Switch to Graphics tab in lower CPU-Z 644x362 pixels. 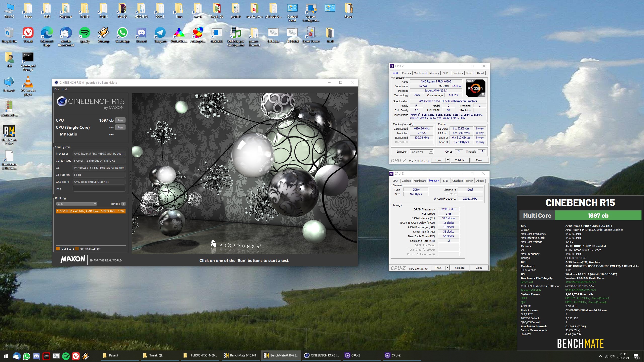point(457,181)
